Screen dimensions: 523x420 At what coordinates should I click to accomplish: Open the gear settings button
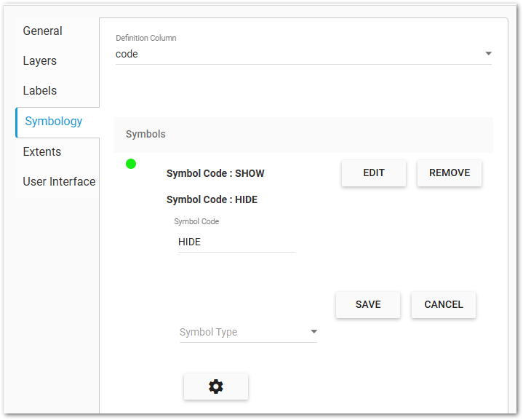click(216, 387)
